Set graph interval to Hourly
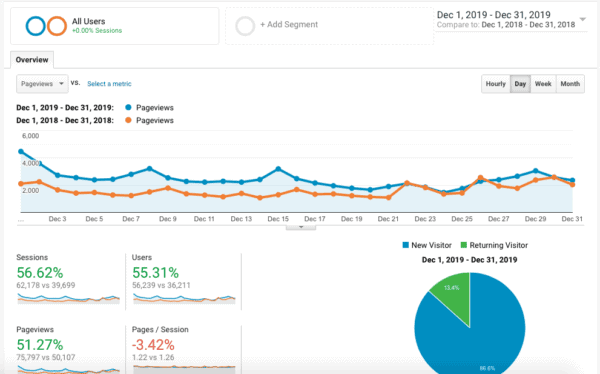This screenshot has height=374, width=600. click(496, 84)
